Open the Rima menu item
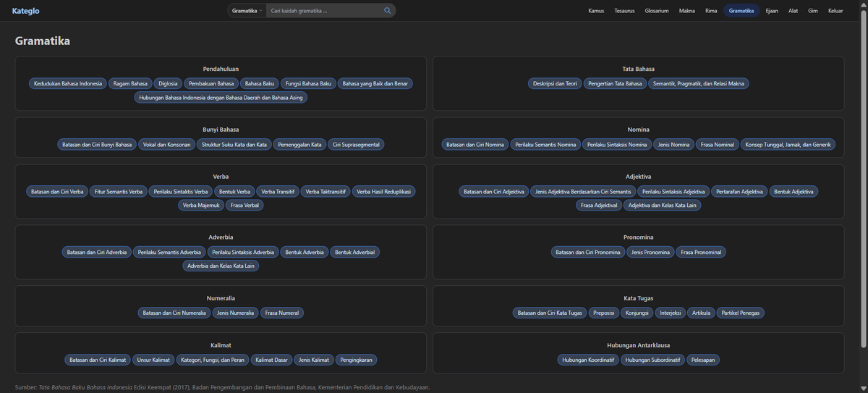Screen dimensions: 868x393 (711, 11)
